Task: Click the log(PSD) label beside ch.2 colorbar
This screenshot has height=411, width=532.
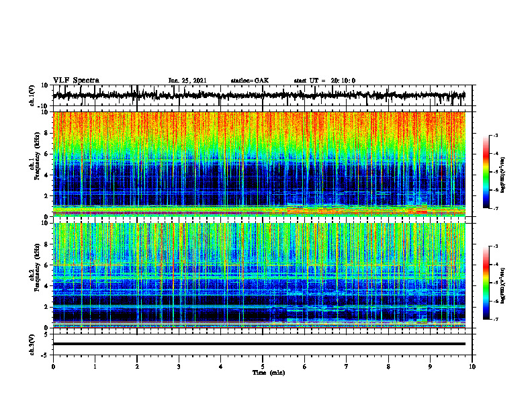Action: (503, 285)
